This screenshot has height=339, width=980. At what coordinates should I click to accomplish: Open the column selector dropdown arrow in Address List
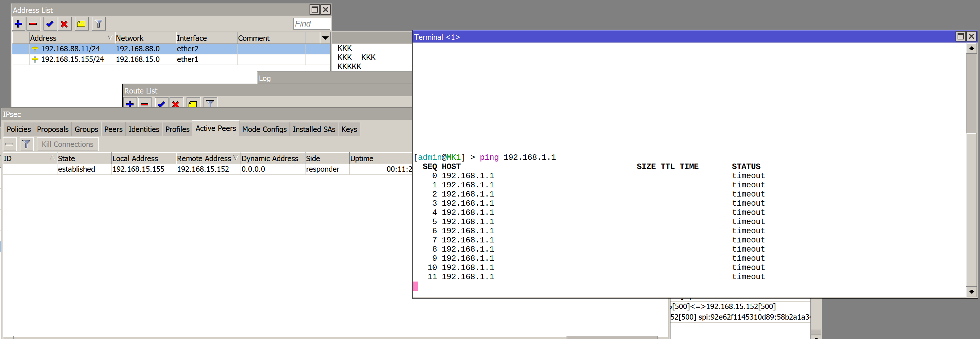(x=325, y=38)
